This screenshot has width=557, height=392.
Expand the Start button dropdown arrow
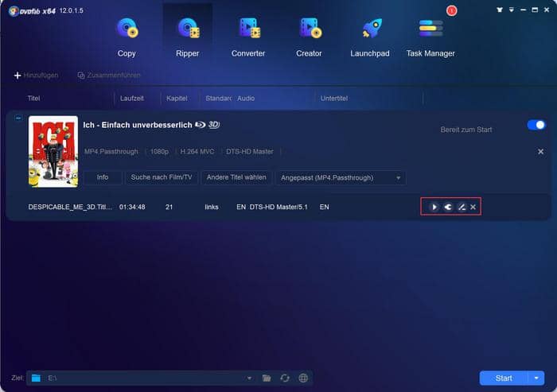click(536, 378)
